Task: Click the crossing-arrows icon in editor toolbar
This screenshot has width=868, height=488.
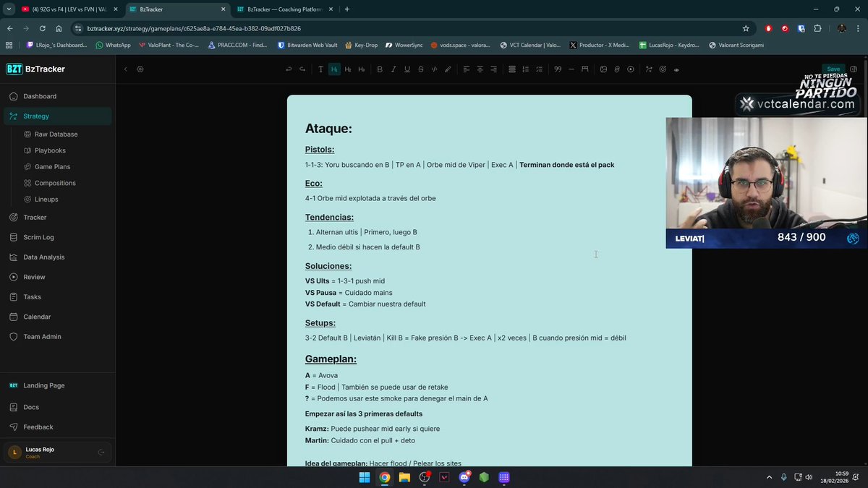Action: pyautogui.click(x=649, y=69)
